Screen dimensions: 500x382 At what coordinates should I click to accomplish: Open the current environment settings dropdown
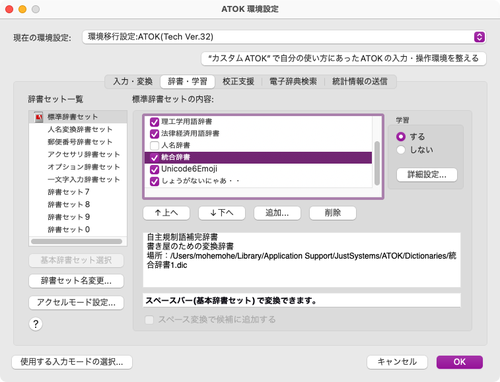click(x=284, y=37)
